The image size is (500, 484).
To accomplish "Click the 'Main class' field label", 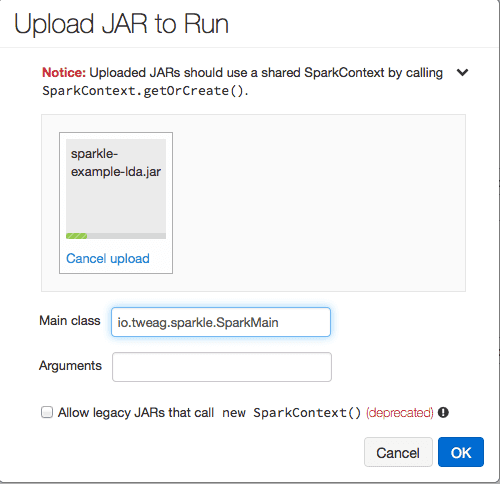I will (70, 321).
